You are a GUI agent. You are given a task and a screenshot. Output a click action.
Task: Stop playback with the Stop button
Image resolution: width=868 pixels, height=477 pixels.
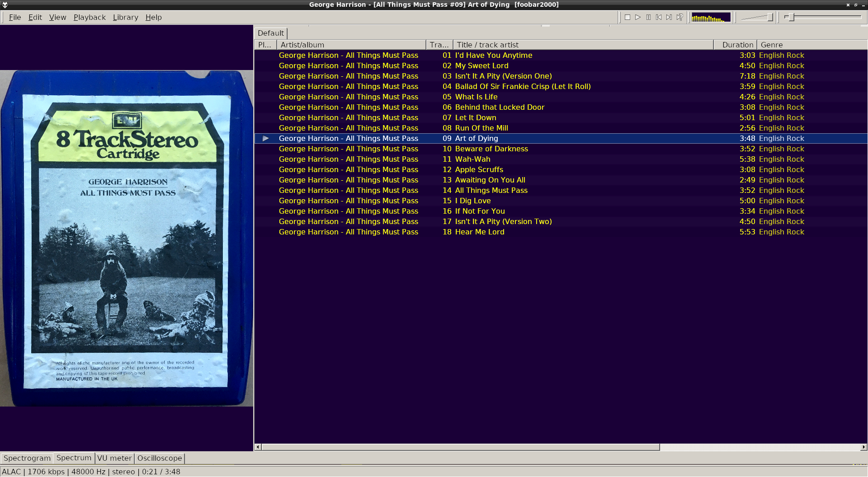(627, 17)
